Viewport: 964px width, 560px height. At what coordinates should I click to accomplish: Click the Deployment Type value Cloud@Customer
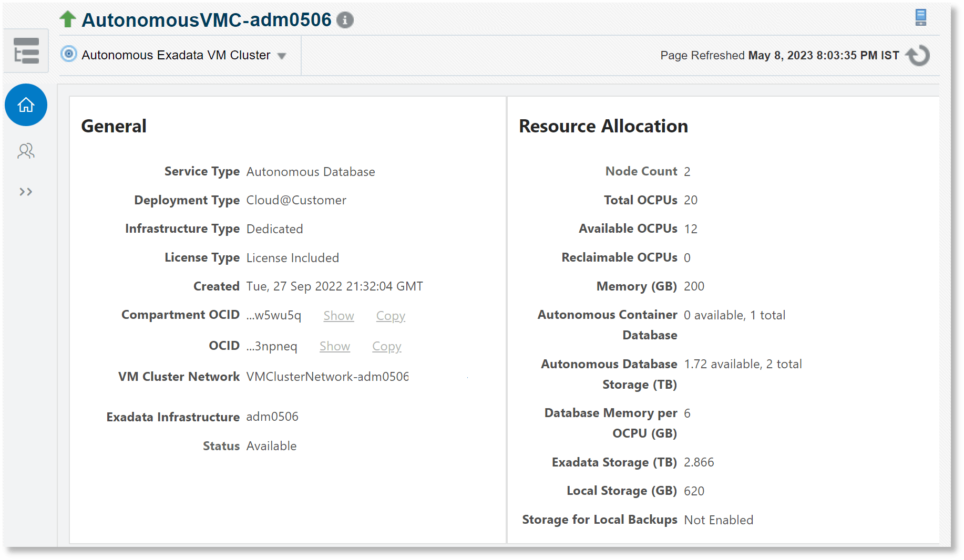(296, 200)
